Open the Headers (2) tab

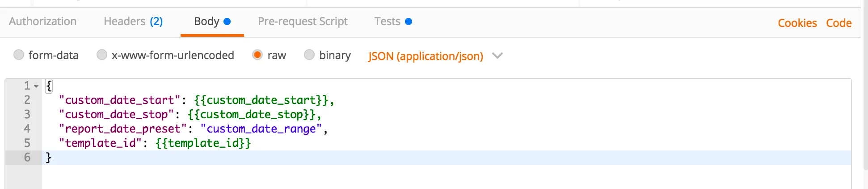pyautogui.click(x=133, y=21)
